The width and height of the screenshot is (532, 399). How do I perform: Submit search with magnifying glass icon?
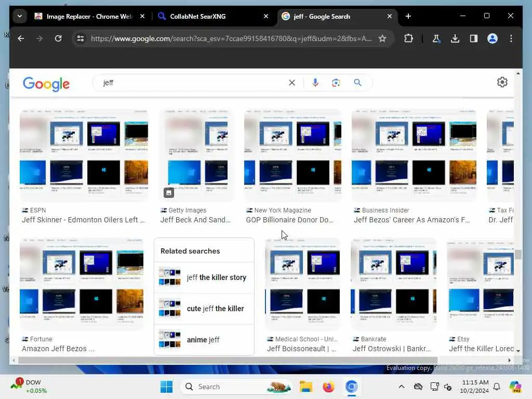[357, 83]
